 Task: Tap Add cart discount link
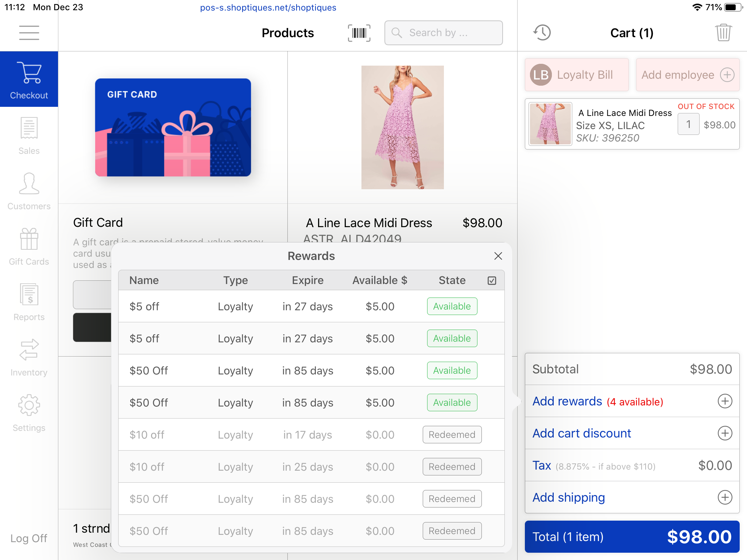click(x=582, y=433)
